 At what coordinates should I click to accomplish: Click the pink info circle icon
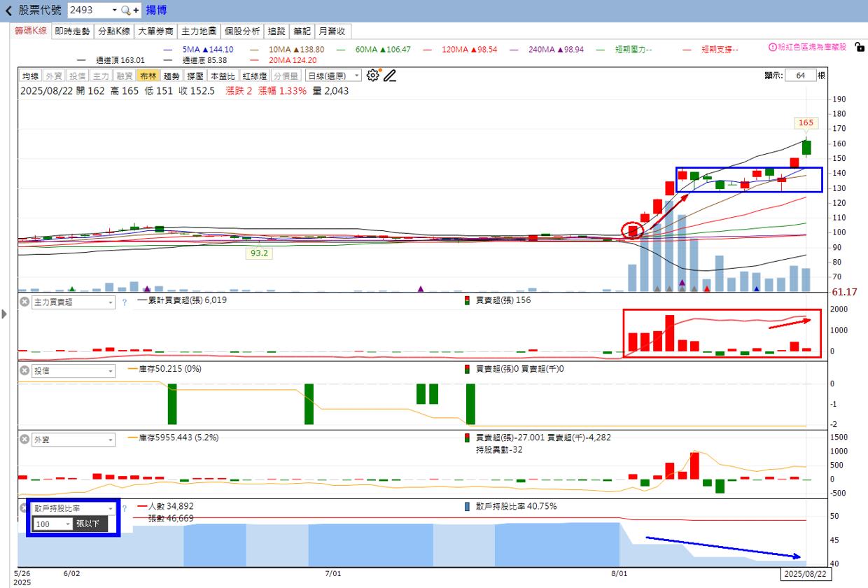[773, 48]
